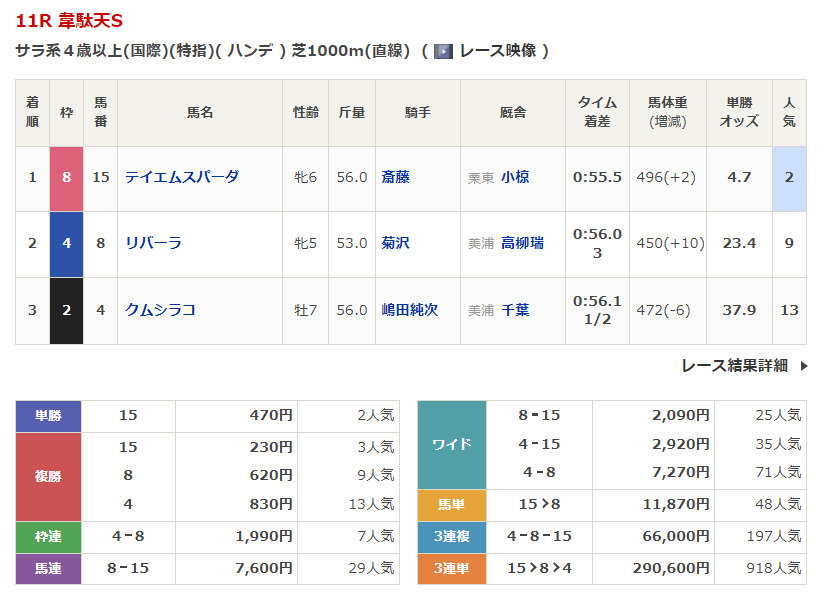Viewport: 825px width, 593px height.
Task: Select the ワイド payout label
Action: pos(451,444)
